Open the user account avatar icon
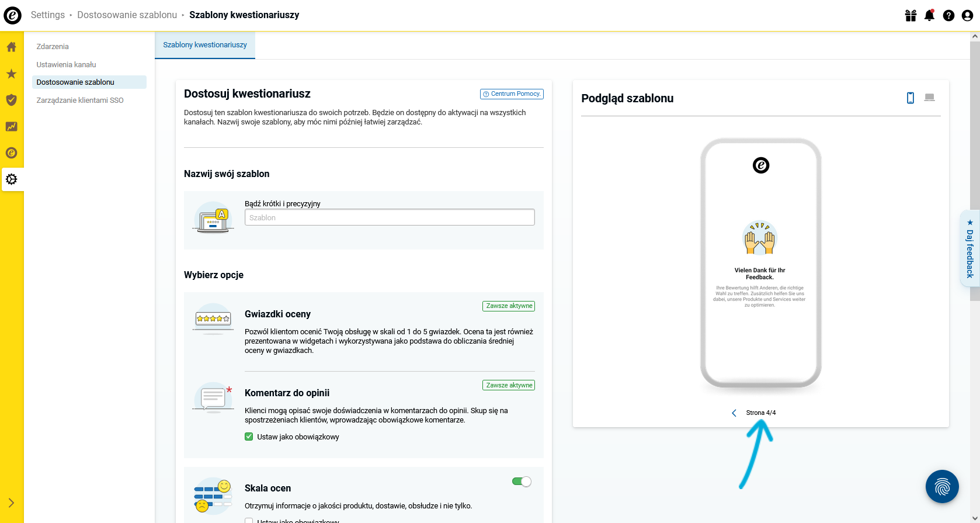Viewport: 980px width, 523px height. click(x=967, y=15)
